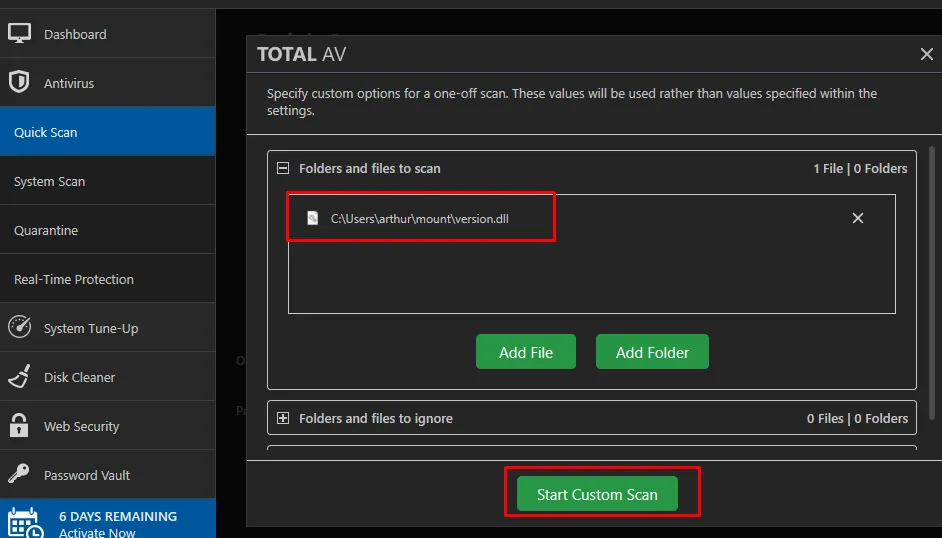Viewport: 942px width, 538px height.
Task: Click the file icon next to version.dll
Action: click(312, 218)
